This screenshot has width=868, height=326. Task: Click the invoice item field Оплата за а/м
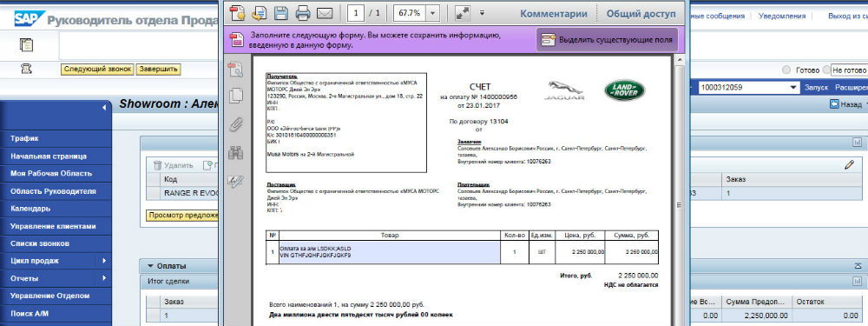click(390, 252)
